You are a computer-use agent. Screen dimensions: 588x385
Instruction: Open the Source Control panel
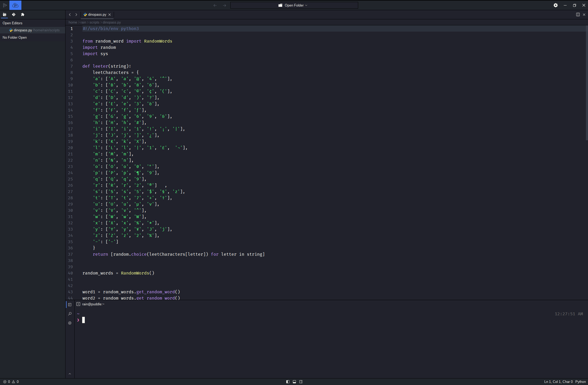(14, 15)
